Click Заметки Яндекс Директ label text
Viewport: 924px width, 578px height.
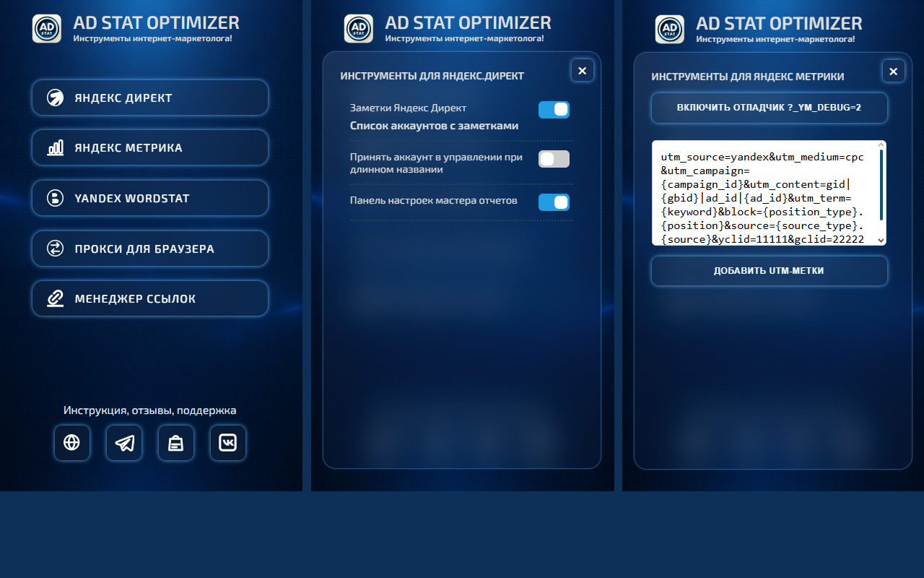[x=409, y=108]
